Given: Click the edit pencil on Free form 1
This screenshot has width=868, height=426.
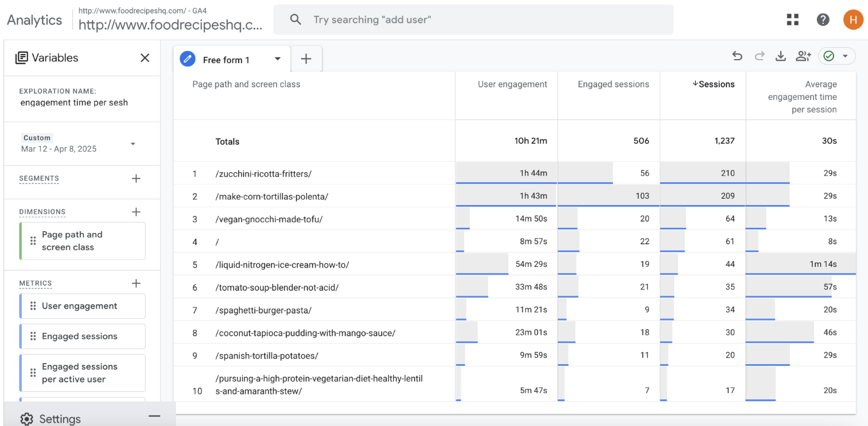Looking at the screenshot, I should click(x=187, y=59).
